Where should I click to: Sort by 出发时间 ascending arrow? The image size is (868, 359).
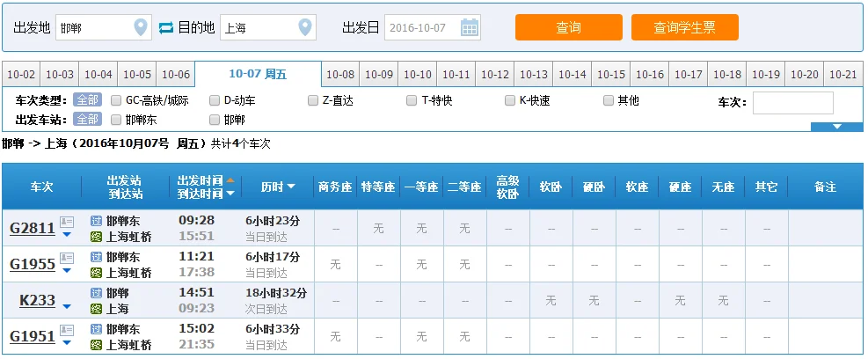coord(230,180)
